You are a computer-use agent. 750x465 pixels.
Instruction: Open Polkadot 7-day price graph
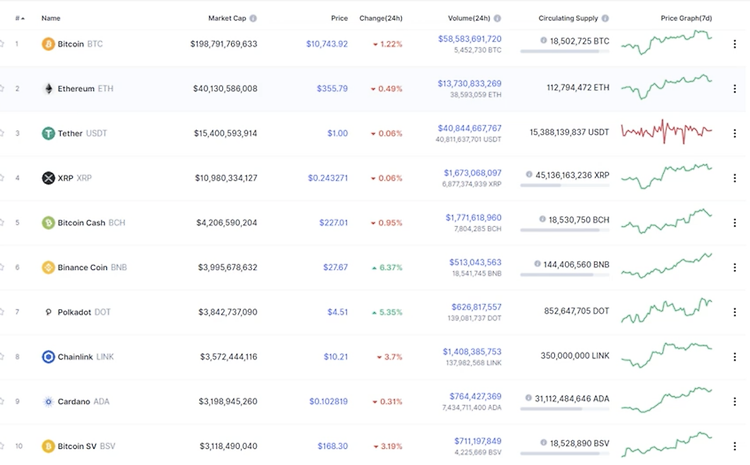point(667,310)
